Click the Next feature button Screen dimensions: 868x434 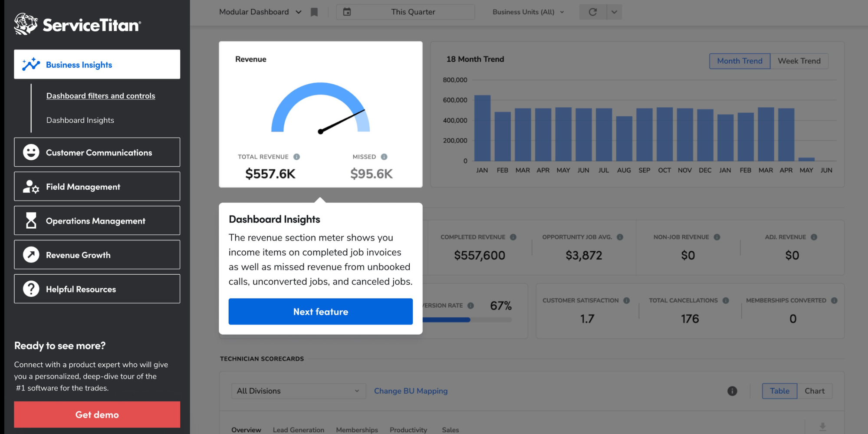coord(321,312)
